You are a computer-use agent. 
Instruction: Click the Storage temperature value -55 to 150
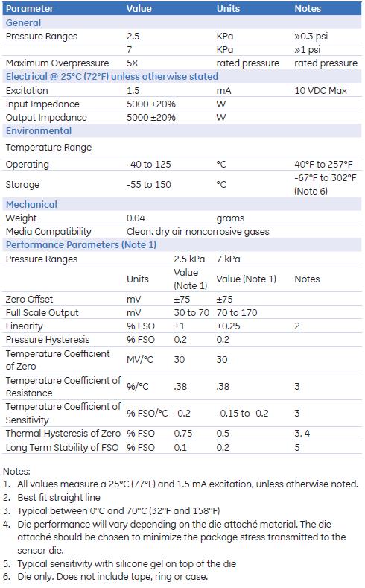click(x=149, y=185)
